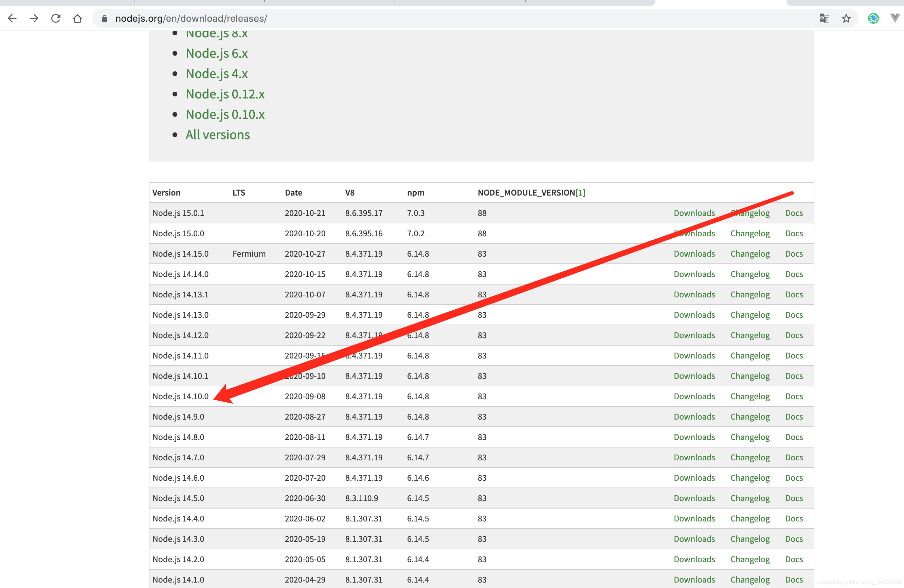The height and width of the screenshot is (588, 904).
Task: Open Downloads for Node.js 14.10.0
Action: tap(694, 396)
